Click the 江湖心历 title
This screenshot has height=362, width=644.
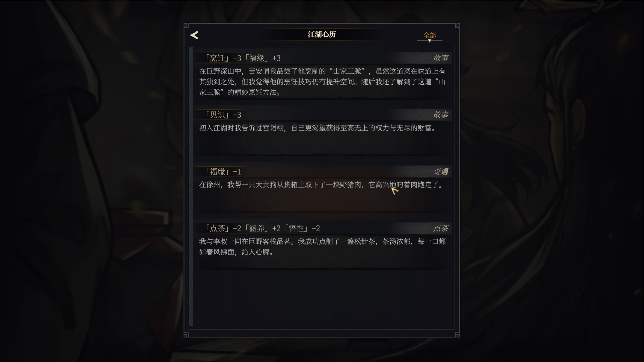(322, 34)
